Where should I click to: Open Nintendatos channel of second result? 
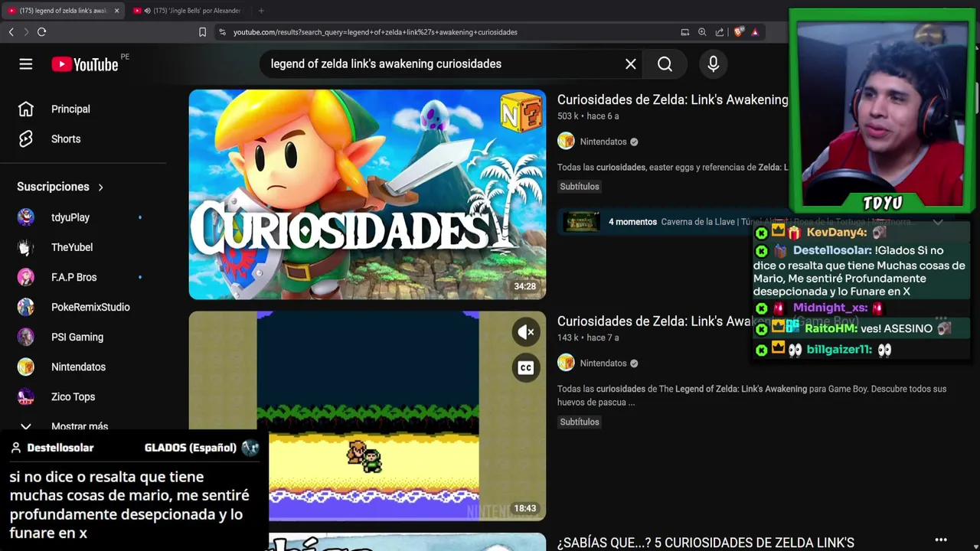[603, 364]
